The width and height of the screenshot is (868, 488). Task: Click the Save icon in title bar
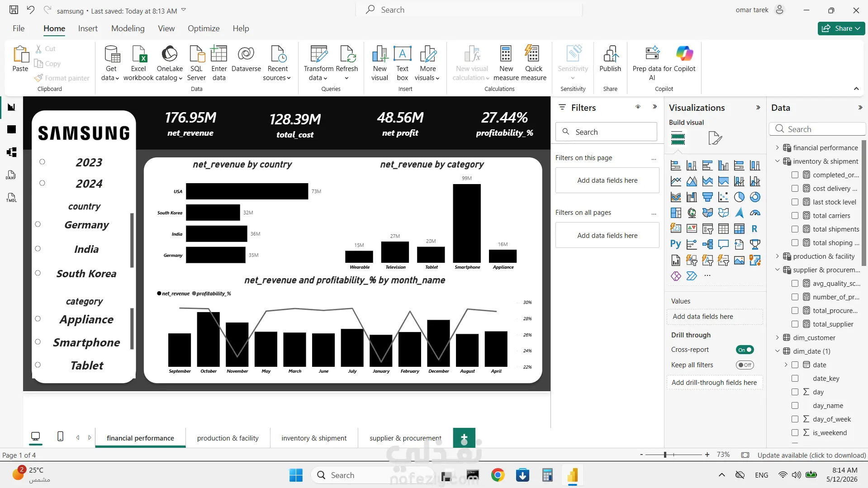[14, 10]
